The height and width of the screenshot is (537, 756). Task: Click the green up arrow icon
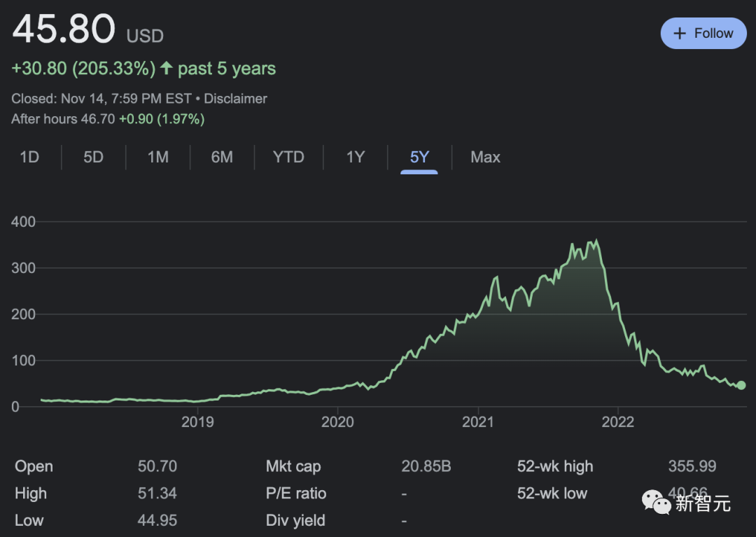pyautogui.click(x=166, y=69)
